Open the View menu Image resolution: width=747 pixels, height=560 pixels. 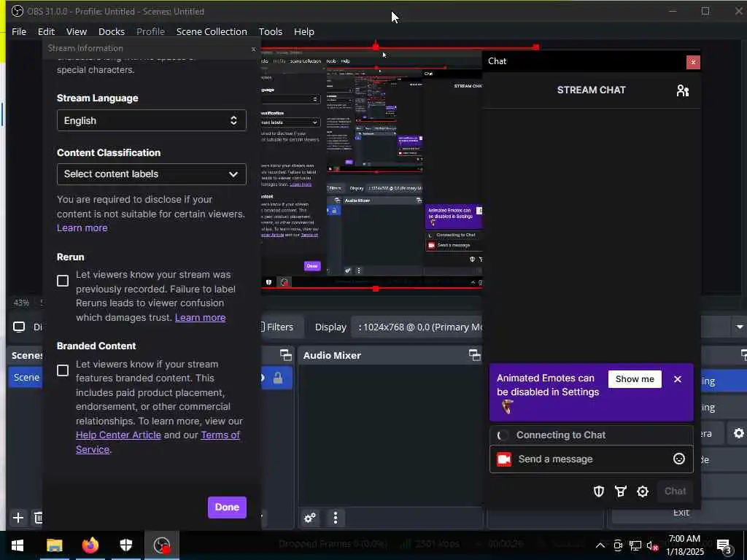tap(76, 31)
